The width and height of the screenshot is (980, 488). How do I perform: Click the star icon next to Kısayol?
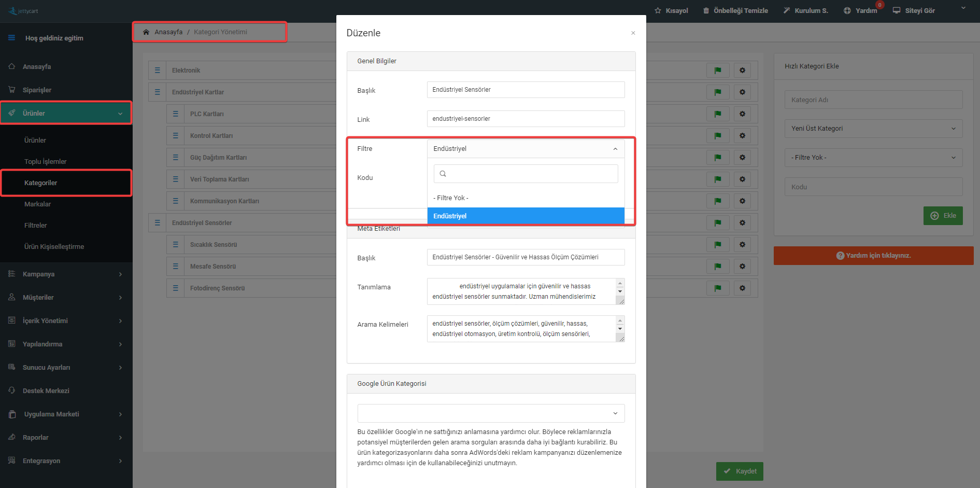pos(658,10)
